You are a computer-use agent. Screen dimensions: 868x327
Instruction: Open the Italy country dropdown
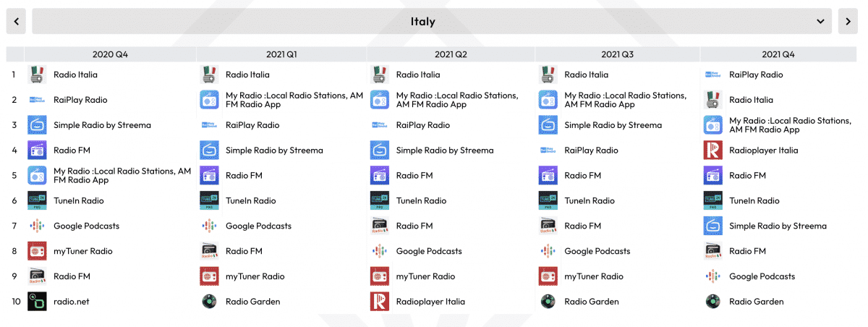pos(432,21)
